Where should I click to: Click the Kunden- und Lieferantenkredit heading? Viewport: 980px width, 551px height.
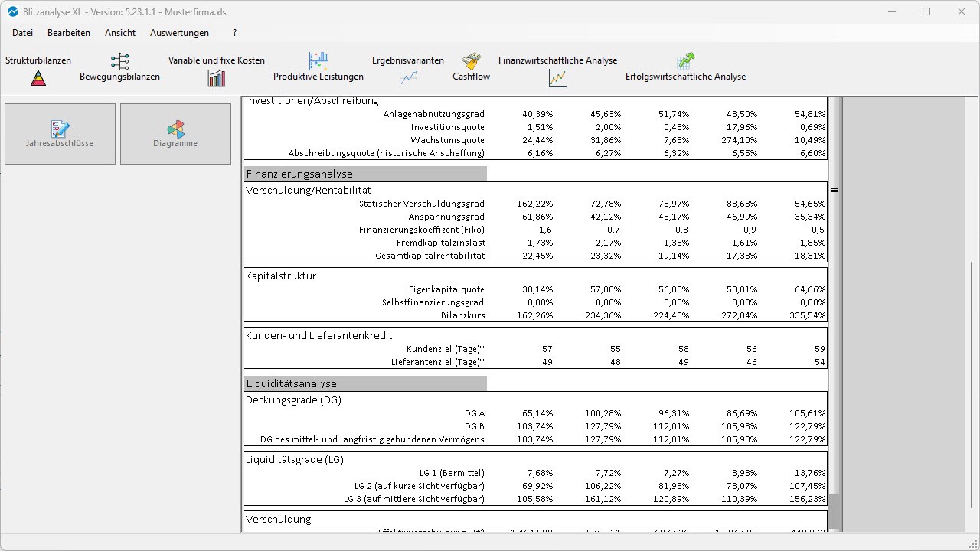318,335
